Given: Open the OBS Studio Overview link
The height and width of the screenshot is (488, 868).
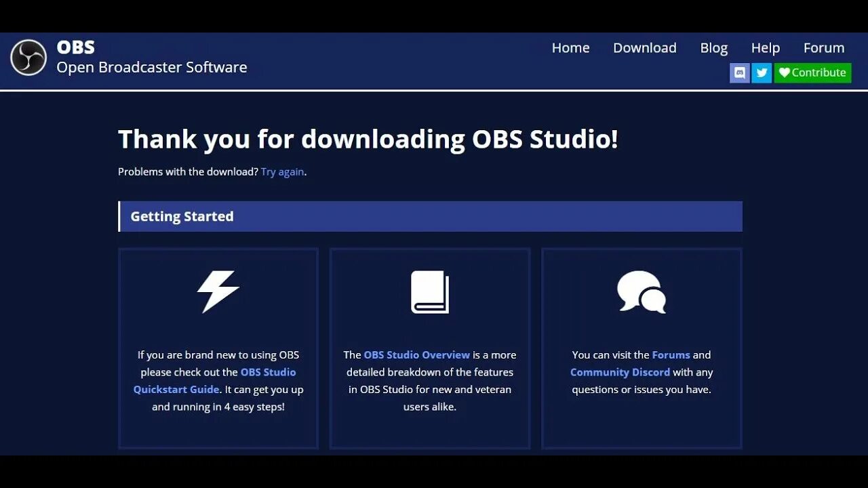Looking at the screenshot, I should [x=416, y=354].
